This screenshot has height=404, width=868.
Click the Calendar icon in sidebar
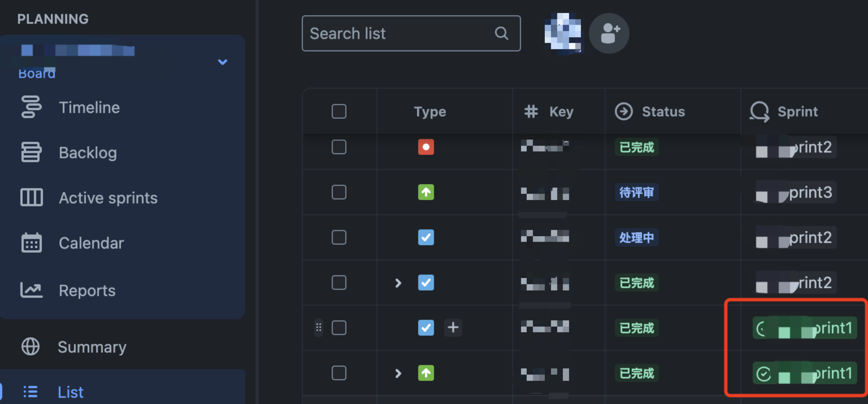coord(31,242)
